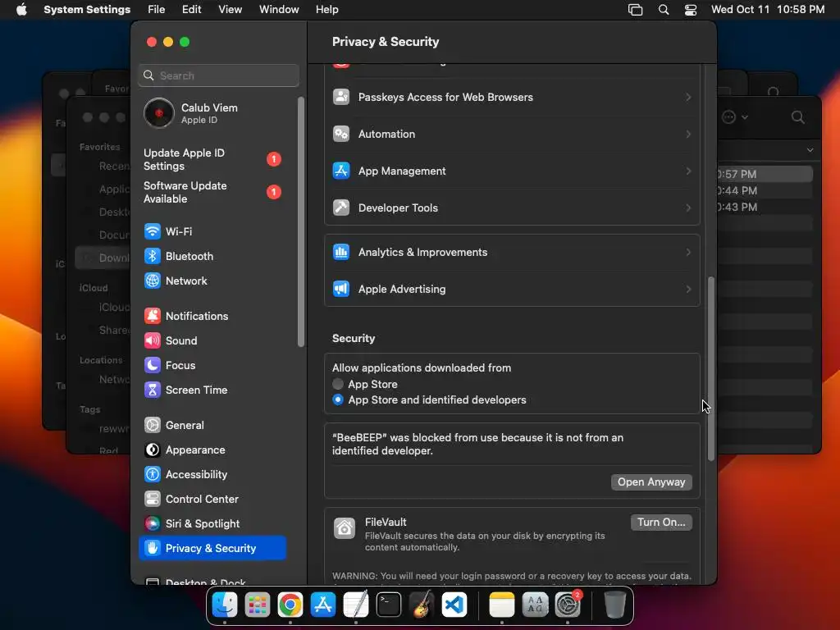Click the Apple Advertising megaphone icon

click(340, 289)
